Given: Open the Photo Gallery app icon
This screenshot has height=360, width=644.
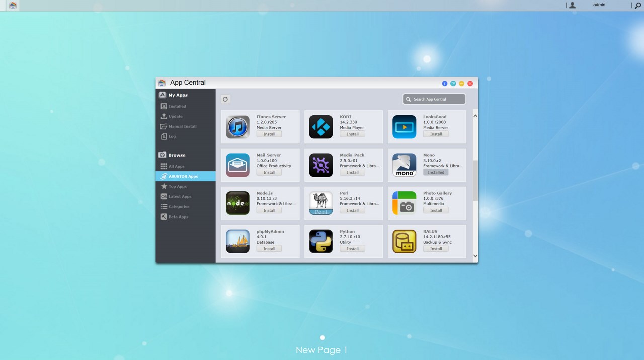Looking at the screenshot, I should point(405,203).
